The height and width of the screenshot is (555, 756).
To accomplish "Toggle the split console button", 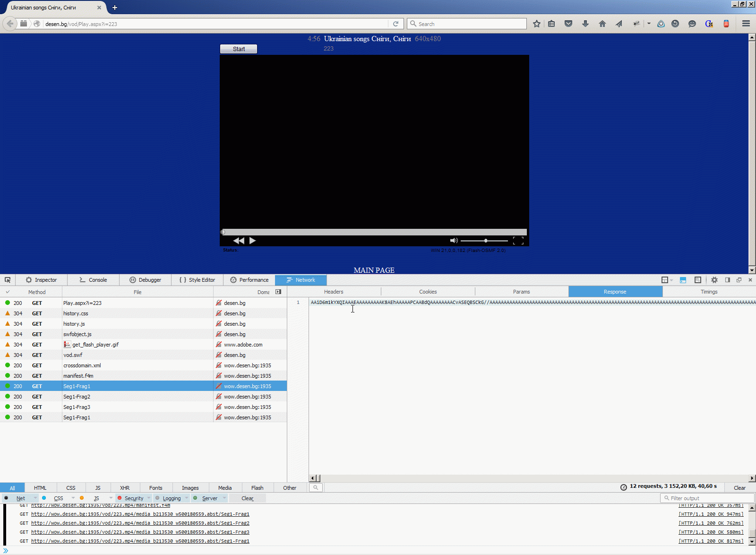I will click(683, 280).
